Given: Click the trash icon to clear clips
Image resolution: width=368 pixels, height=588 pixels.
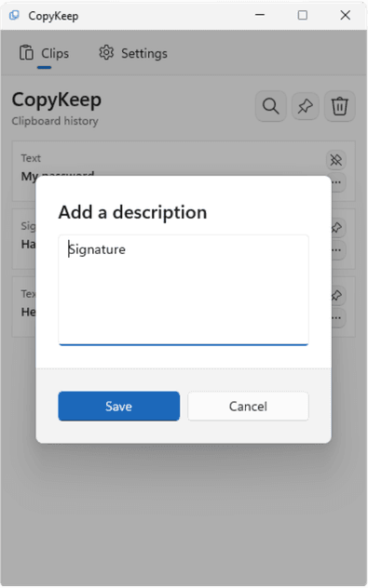Looking at the screenshot, I should pyautogui.click(x=340, y=106).
